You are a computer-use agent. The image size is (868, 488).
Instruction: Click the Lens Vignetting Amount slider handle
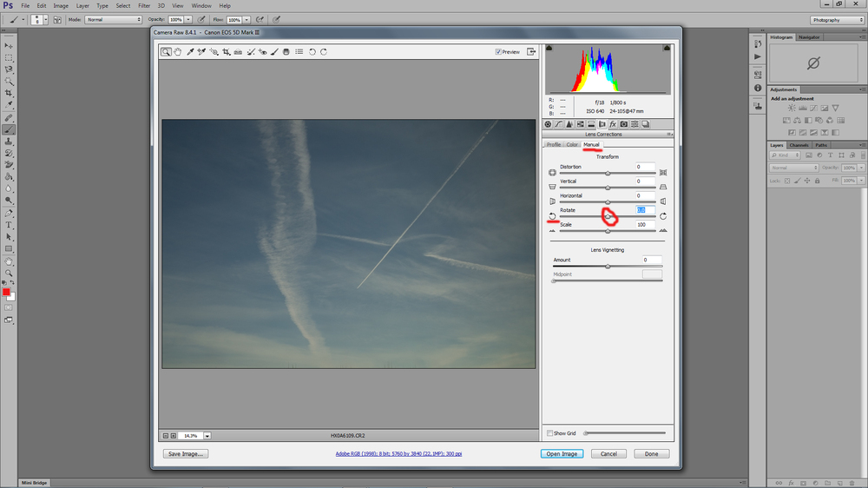608,267
